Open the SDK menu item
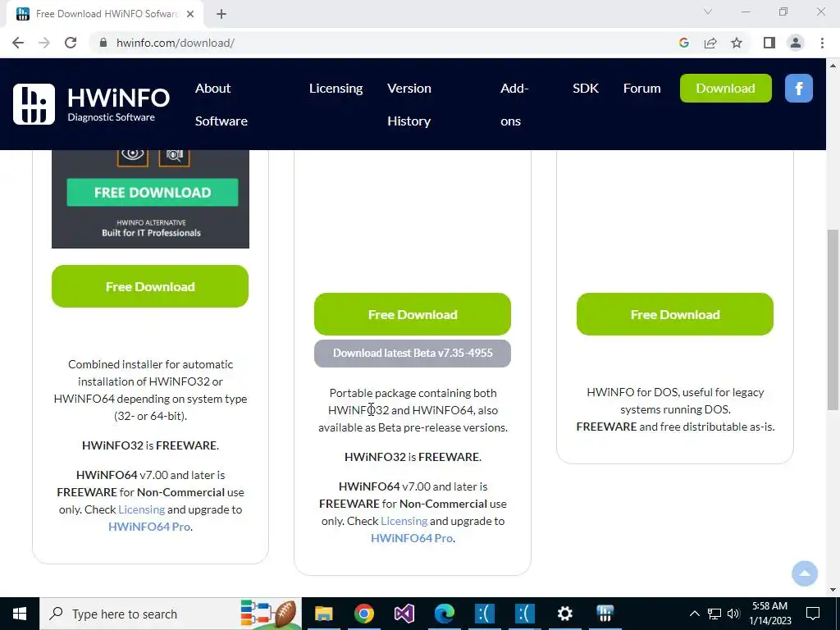This screenshot has width=840, height=630. (x=586, y=89)
